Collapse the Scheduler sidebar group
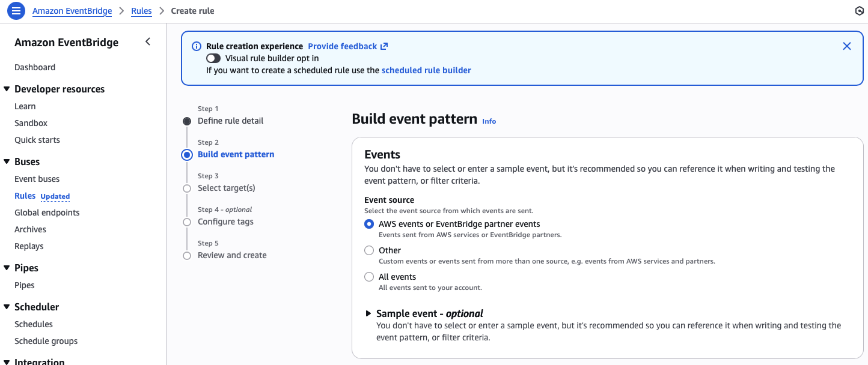 7,307
